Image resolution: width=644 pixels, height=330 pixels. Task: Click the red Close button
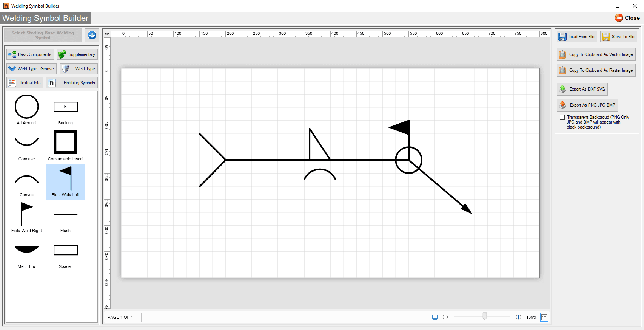coord(627,18)
